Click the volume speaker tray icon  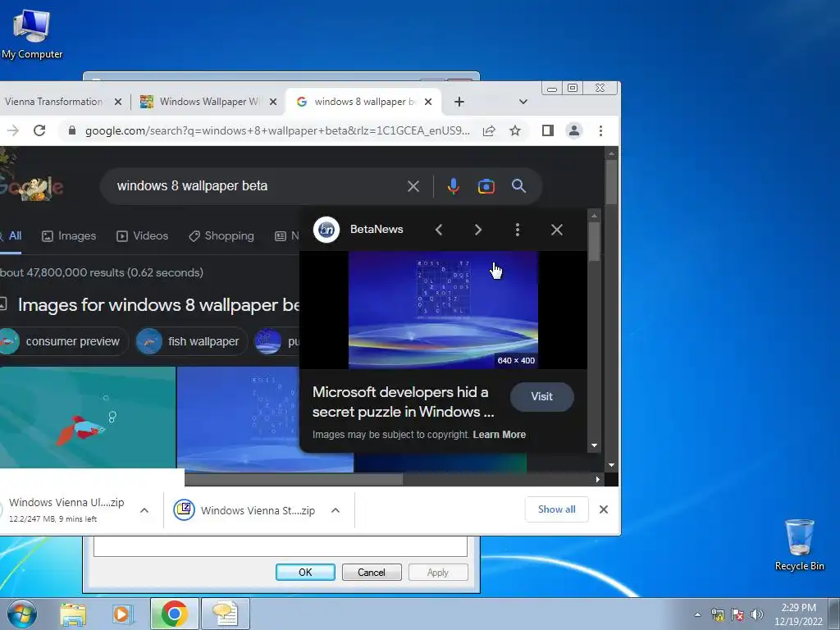point(757,614)
